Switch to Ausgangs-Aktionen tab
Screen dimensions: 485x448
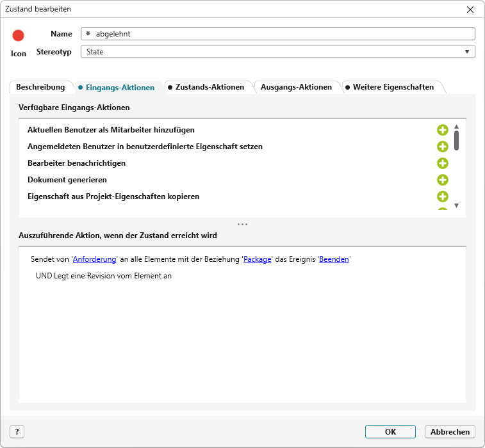click(296, 87)
